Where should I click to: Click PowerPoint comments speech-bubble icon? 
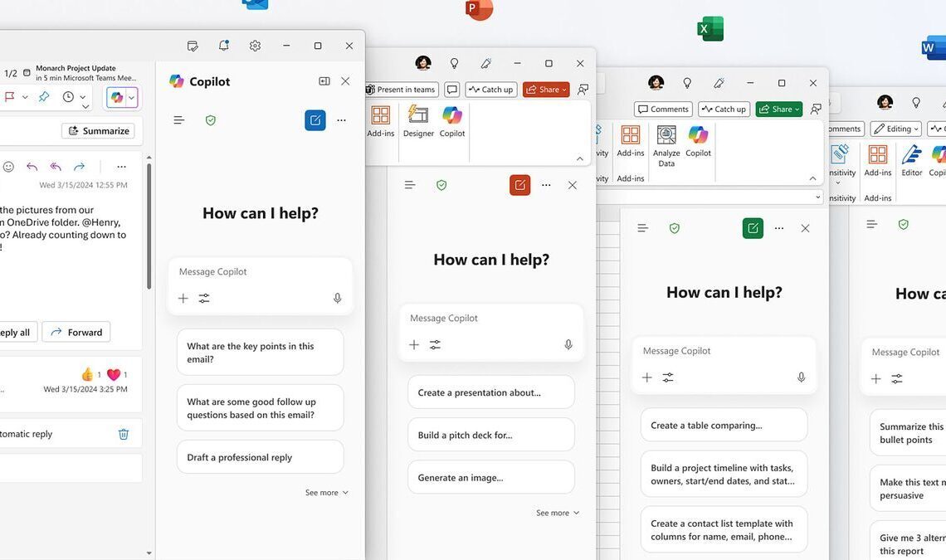coord(452,90)
